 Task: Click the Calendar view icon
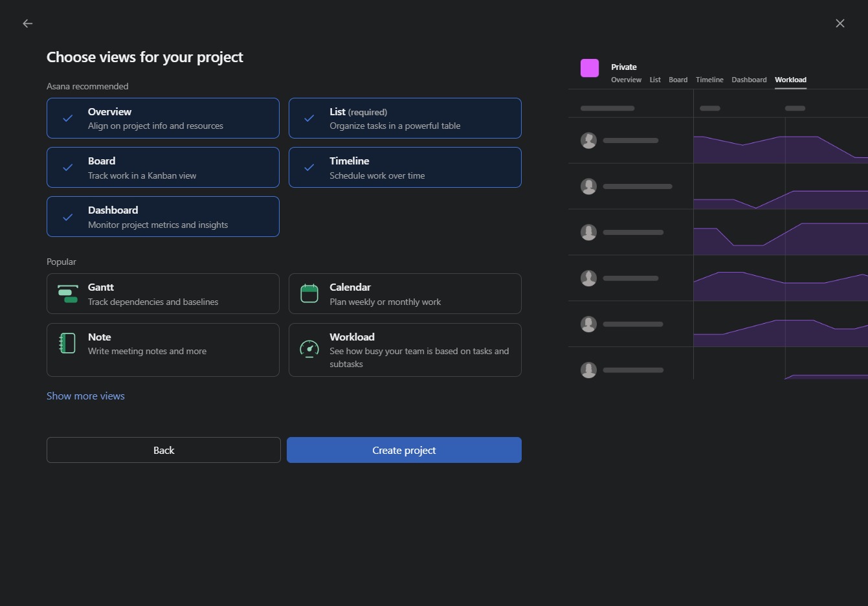coord(309,294)
